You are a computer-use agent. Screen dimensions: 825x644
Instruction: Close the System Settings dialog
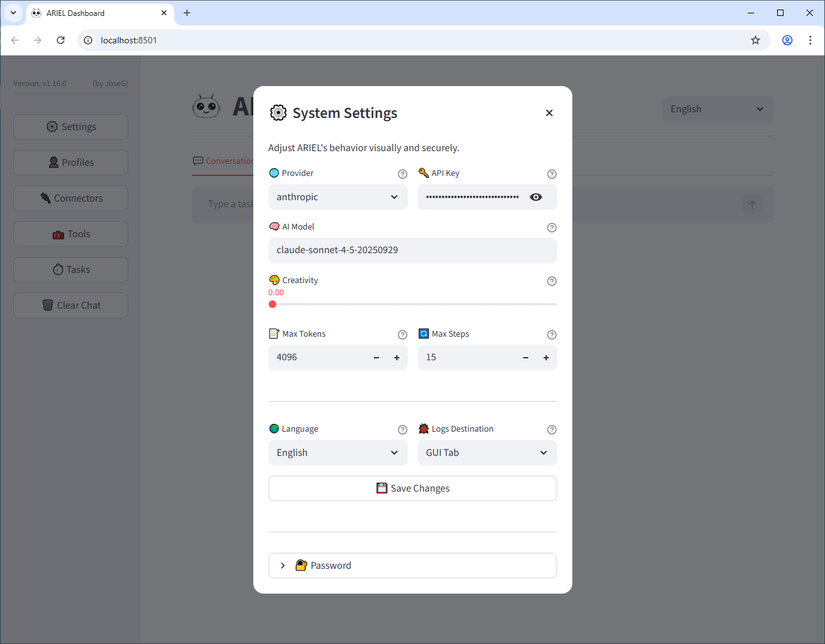[549, 113]
